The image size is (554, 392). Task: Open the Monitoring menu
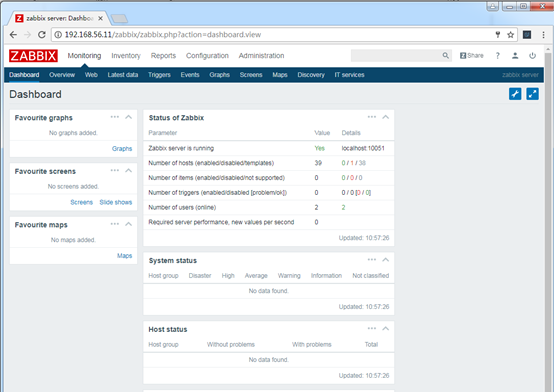[x=84, y=55]
